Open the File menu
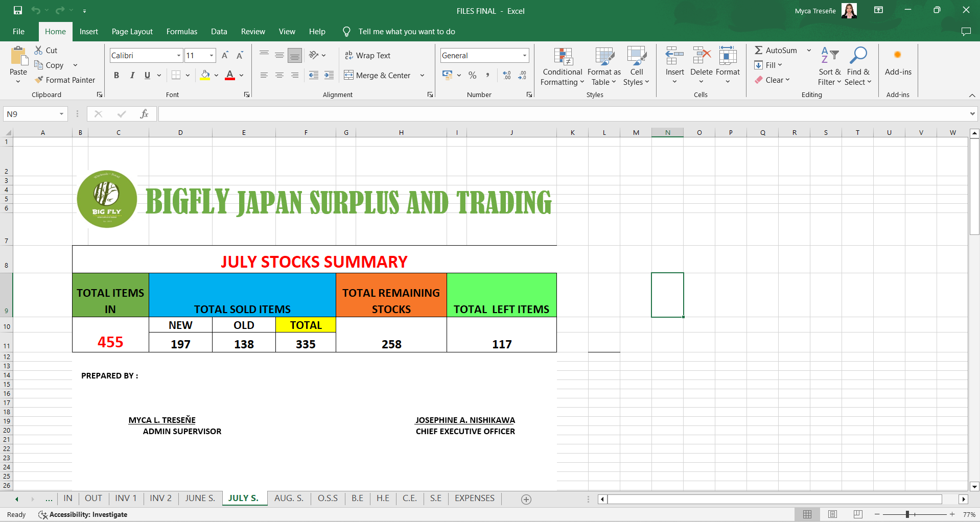 click(x=18, y=31)
